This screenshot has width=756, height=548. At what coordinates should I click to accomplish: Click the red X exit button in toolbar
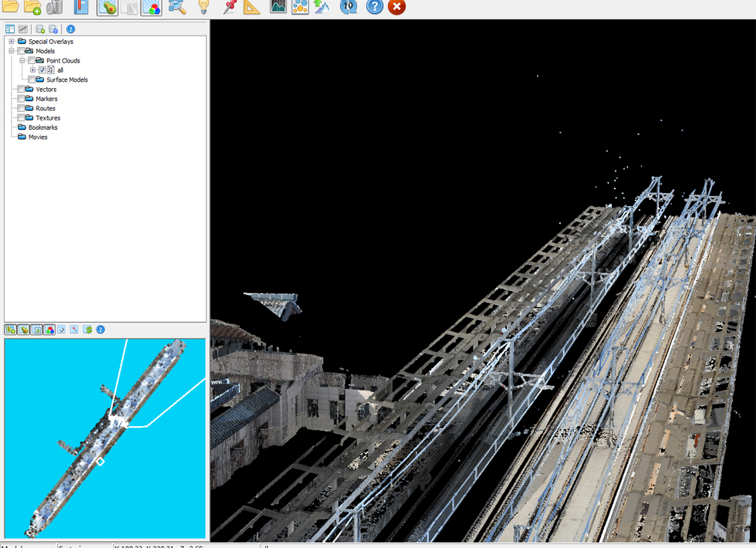point(397,7)
